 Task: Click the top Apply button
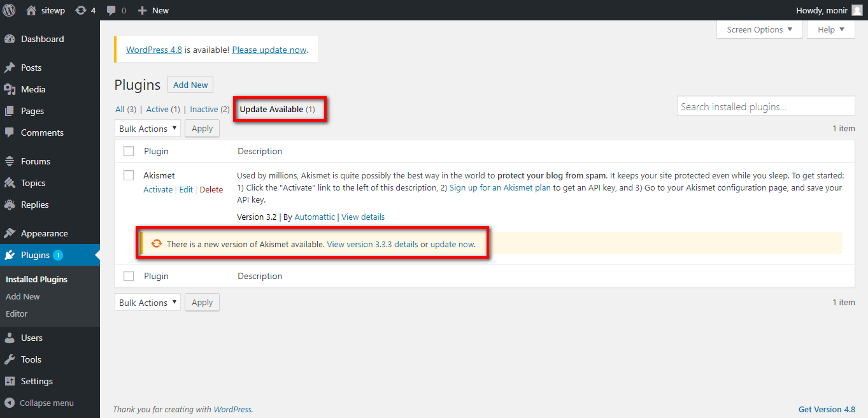[203, 129]
